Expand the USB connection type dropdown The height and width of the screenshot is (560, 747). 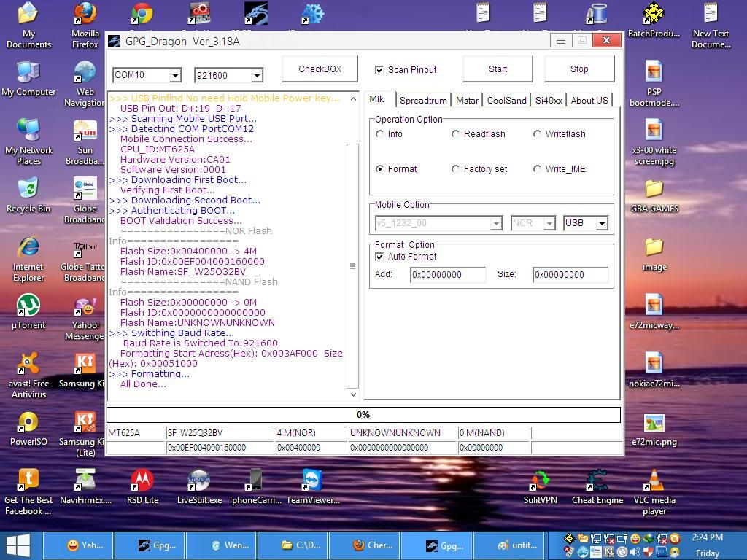pos(602,223)
